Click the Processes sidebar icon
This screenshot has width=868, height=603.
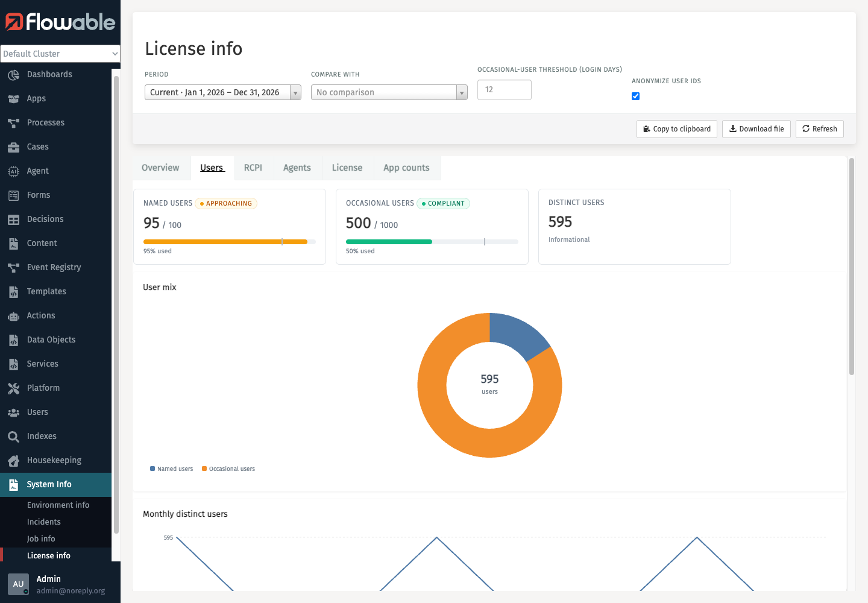(13, 123)
